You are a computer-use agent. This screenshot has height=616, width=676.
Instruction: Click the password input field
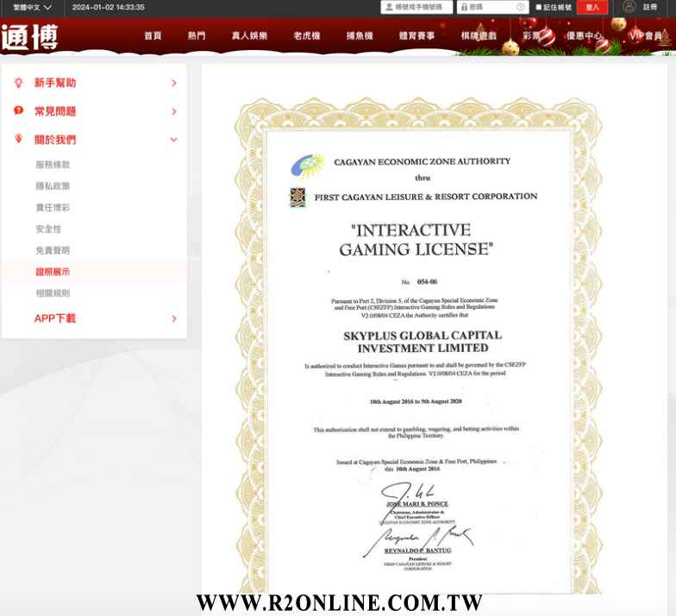[x=493, y=7]
